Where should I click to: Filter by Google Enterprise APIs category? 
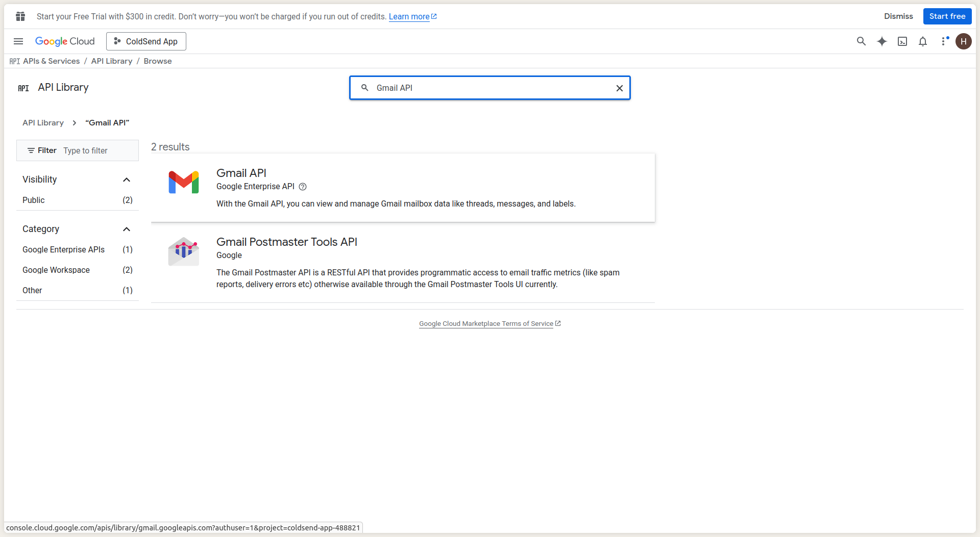pos(63,249)
